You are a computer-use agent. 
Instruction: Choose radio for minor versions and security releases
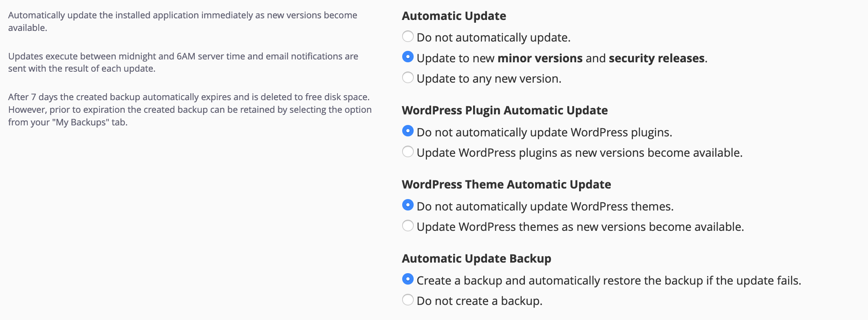click(408, 57)
